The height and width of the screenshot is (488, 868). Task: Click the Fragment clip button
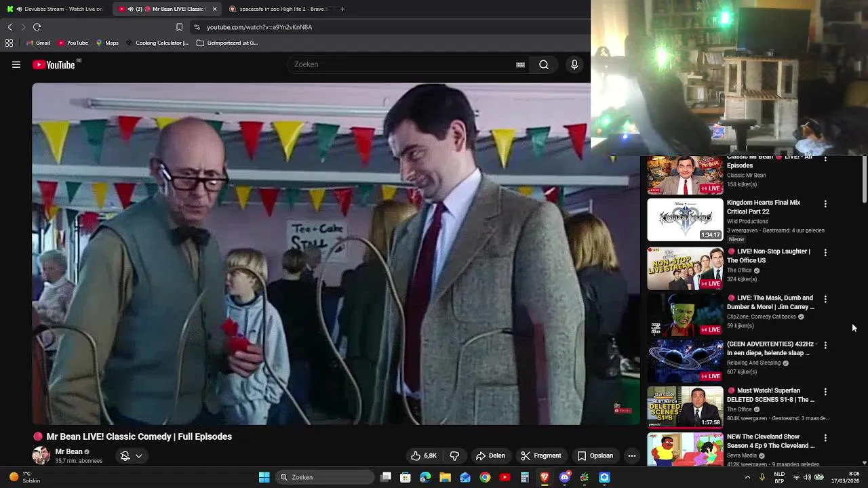click(540, 455)
